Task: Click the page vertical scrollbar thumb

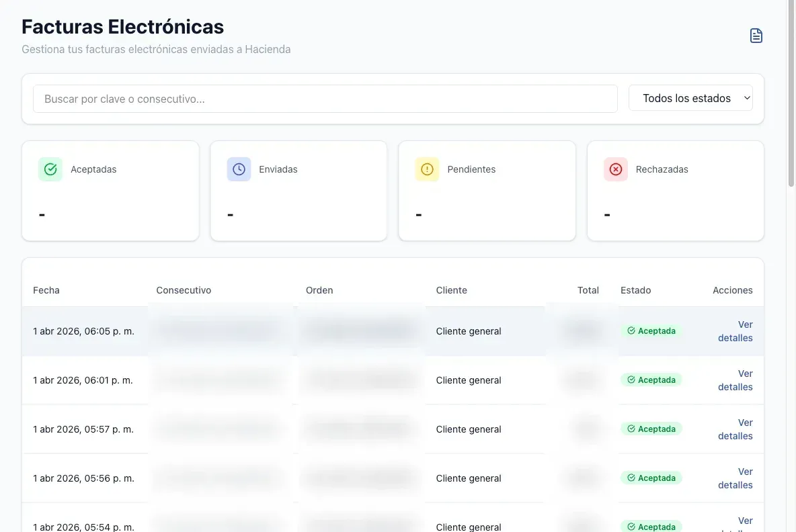Action: (791, 94)
